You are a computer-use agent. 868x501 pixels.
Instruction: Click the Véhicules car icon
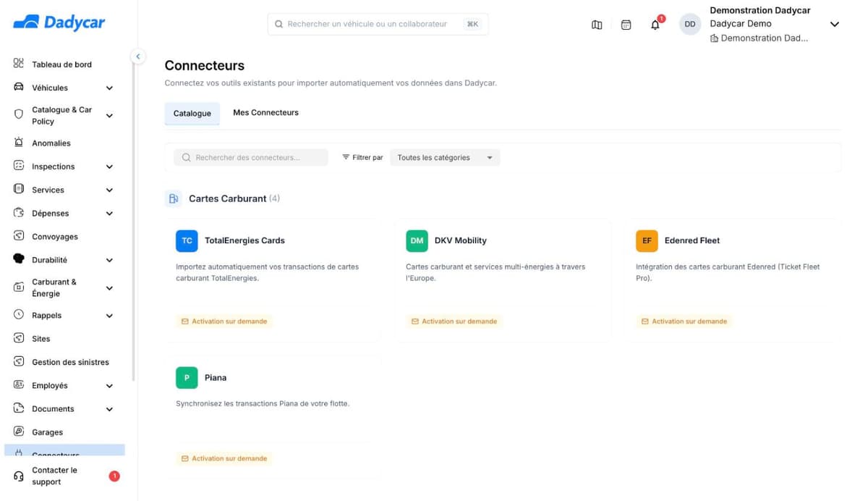point(19,88)
